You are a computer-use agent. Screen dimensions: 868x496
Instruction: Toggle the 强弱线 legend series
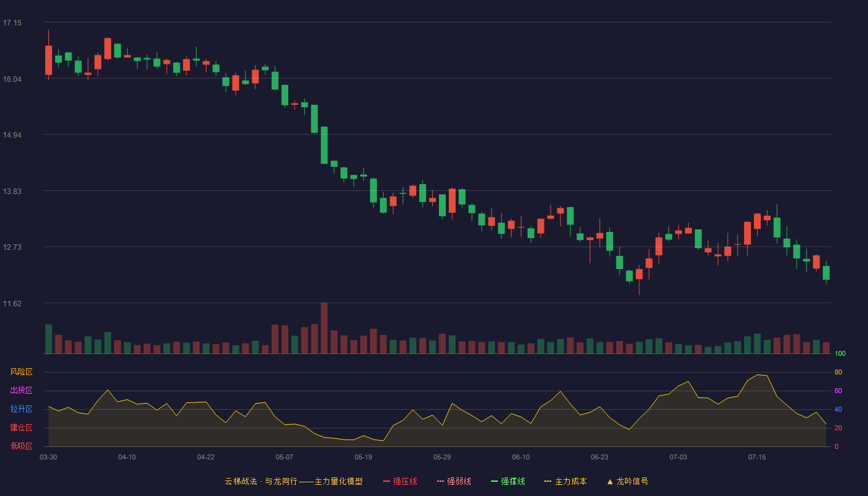(x=454, y=481)
